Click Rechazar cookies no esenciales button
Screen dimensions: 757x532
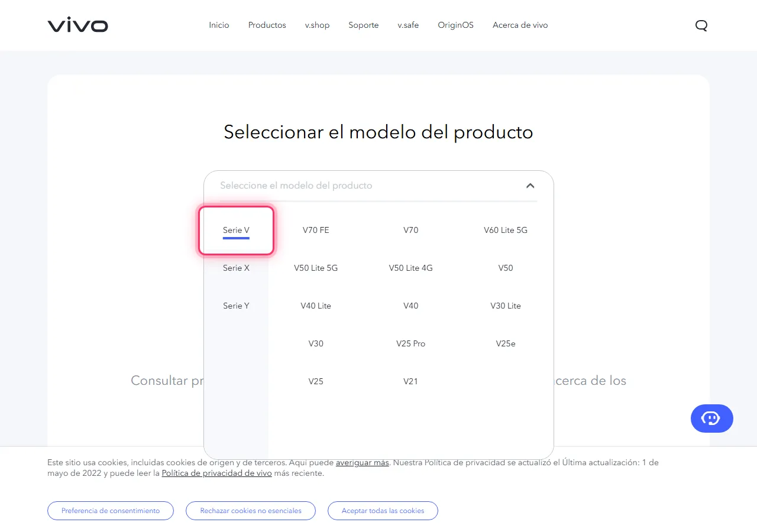tap(251, 511)
